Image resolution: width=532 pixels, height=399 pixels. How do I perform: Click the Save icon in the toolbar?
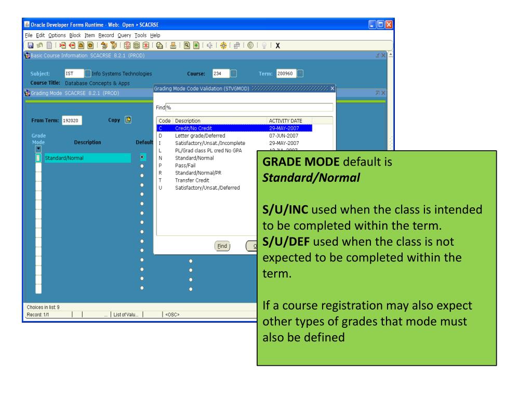point(31,45)
